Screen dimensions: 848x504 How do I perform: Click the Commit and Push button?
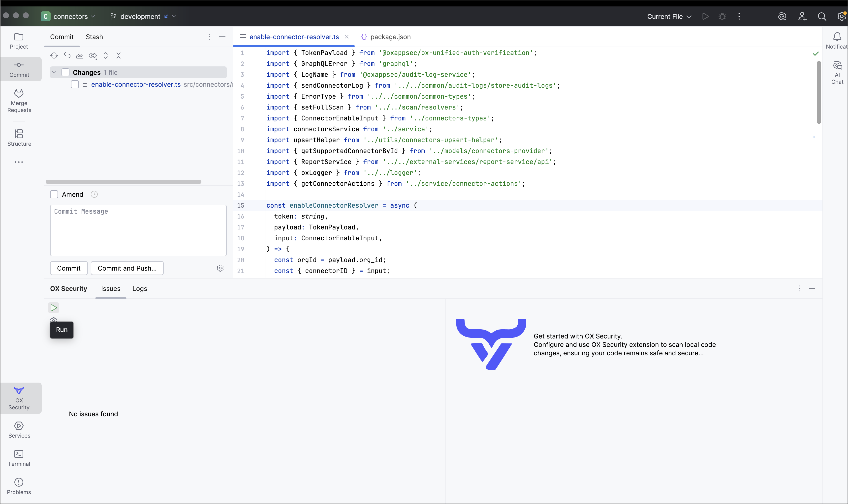pos(127,268)
